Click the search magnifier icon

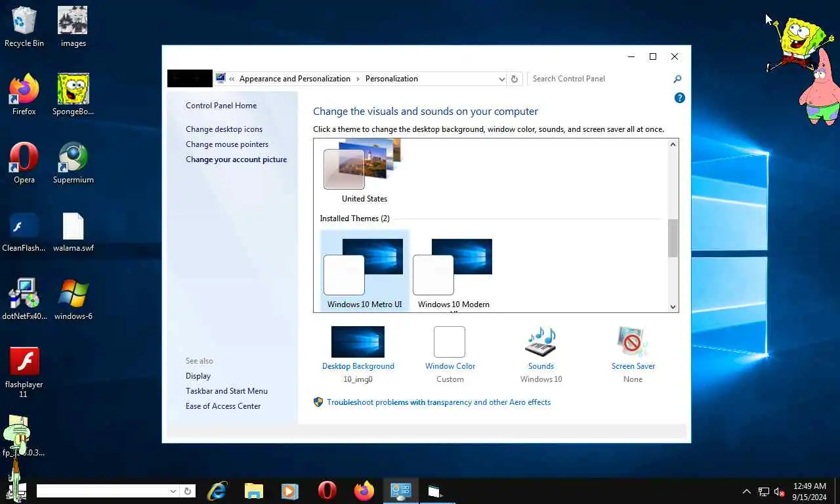point(677,79)
